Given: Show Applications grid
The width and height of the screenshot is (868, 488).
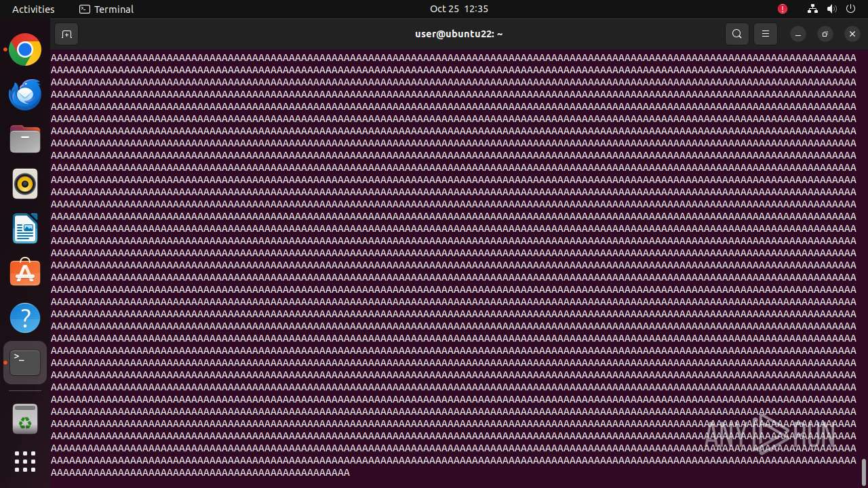Looking at the screenshot, I should [25, 462].
